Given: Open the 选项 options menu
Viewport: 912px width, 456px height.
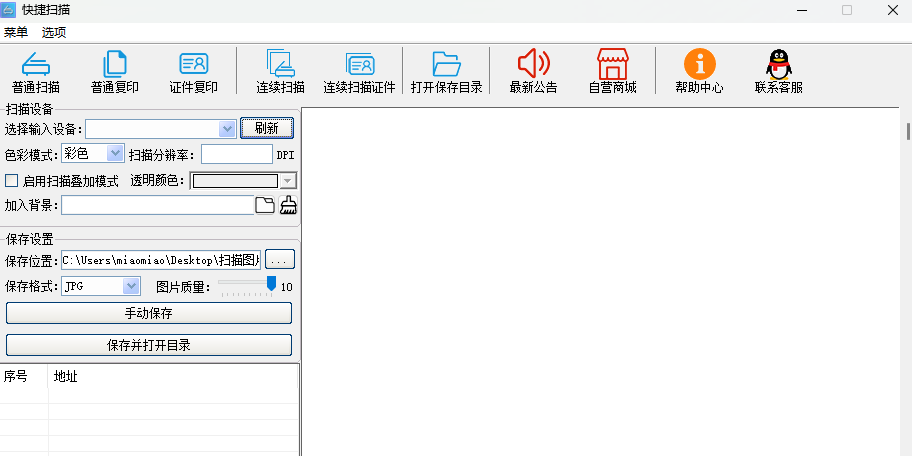Looking at the screenshot, I should point(54,32).
